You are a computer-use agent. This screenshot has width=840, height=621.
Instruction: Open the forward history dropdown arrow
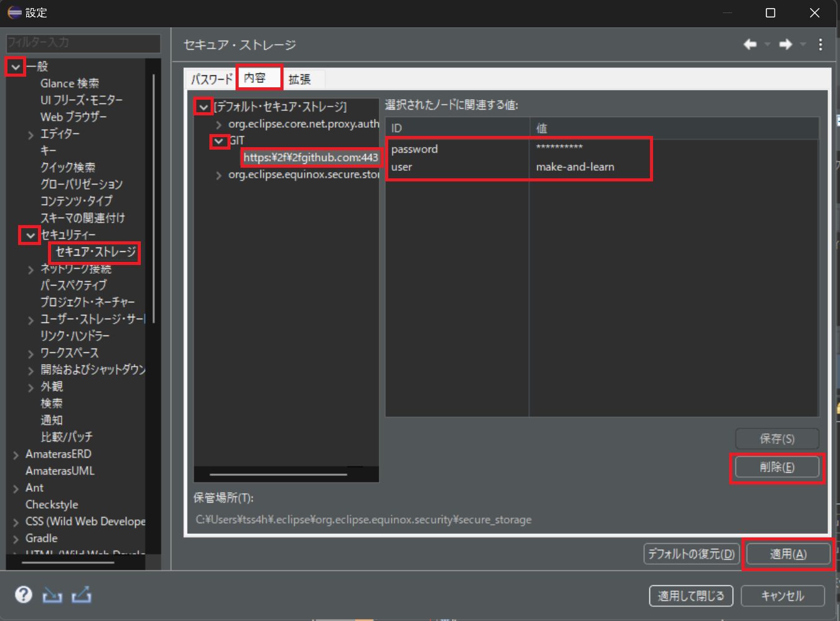tap(803, 44)
